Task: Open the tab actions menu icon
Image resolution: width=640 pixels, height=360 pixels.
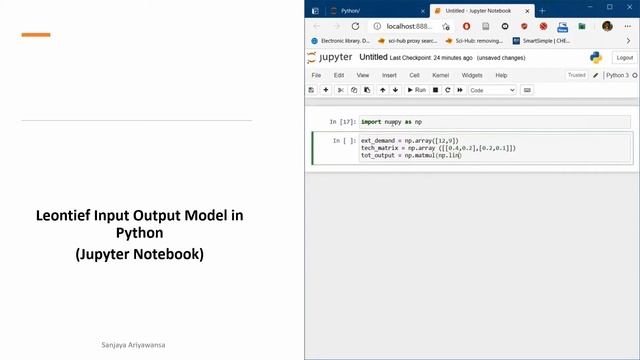Action: coord(315,11)
